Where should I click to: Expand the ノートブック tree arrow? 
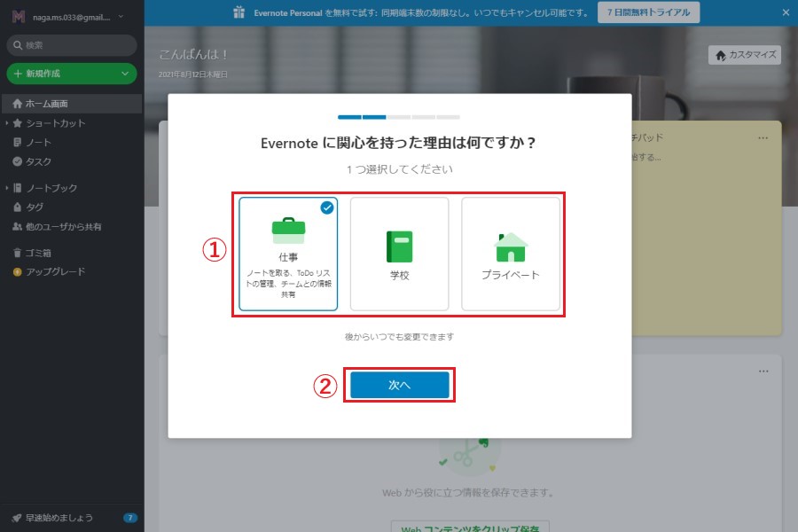(x=6, y=188)
